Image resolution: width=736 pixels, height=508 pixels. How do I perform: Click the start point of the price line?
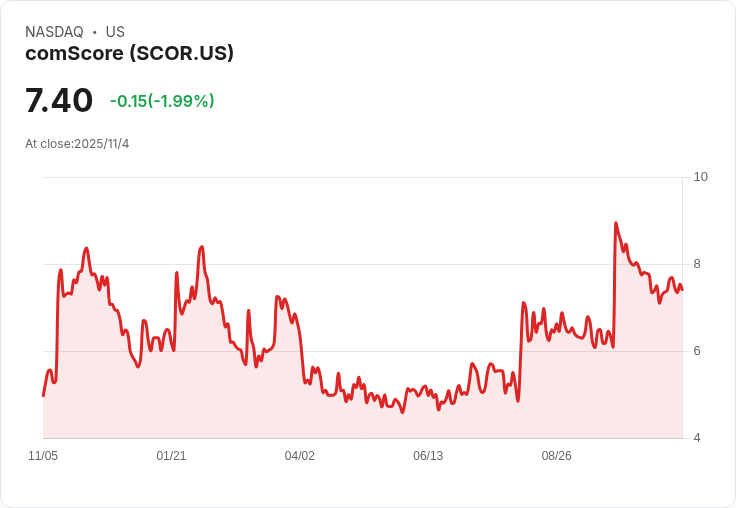(43, 396)
